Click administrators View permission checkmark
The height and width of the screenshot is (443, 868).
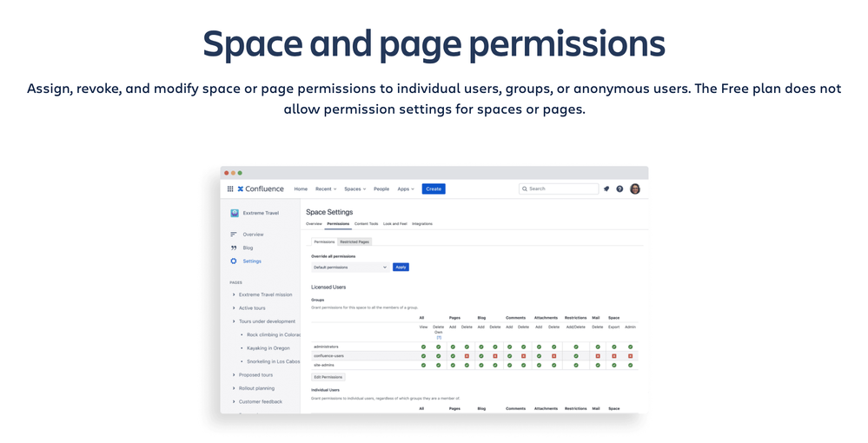tap(423, 347)
